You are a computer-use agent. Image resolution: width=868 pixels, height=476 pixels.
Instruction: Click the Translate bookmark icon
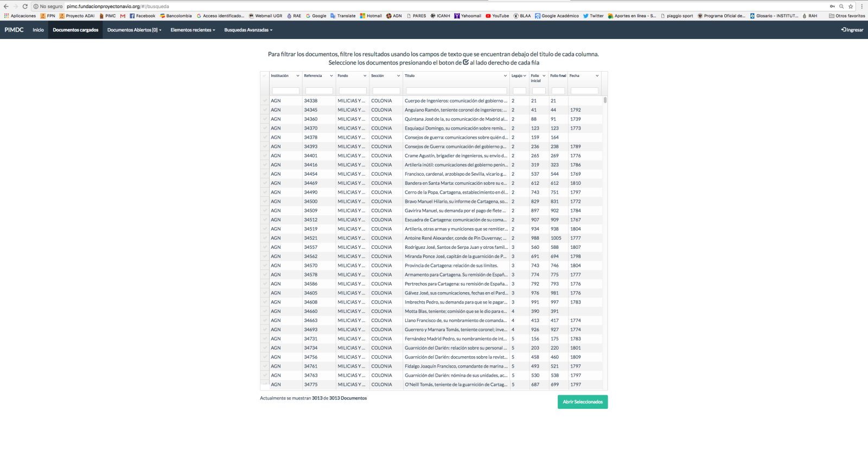pyautogui.click(x=333, y=16)
